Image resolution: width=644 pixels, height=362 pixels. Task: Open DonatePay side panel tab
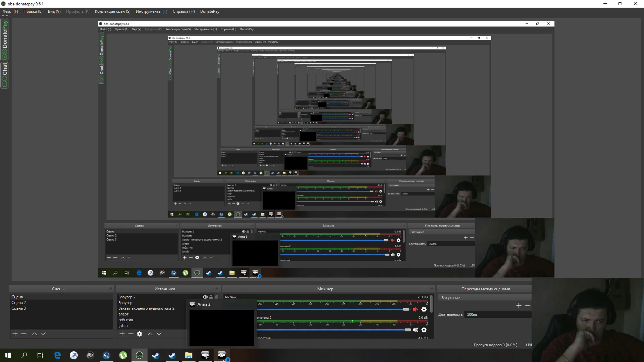[x=5, y=39]
